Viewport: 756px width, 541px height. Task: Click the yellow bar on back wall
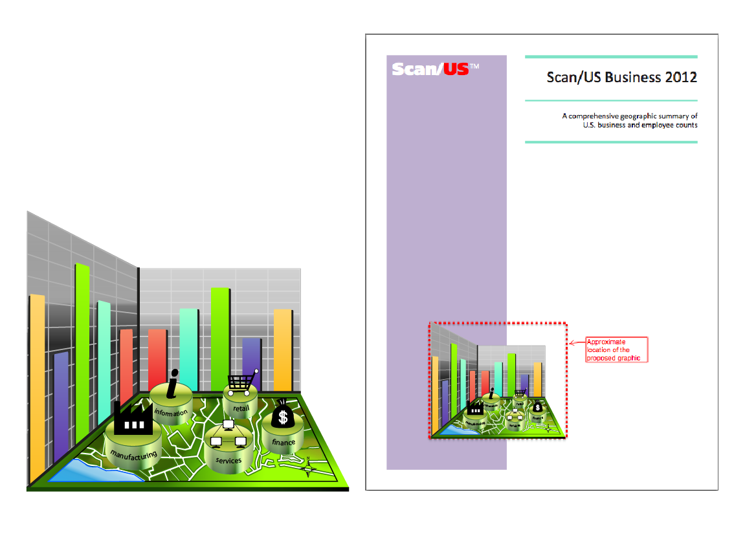(283, 350)
